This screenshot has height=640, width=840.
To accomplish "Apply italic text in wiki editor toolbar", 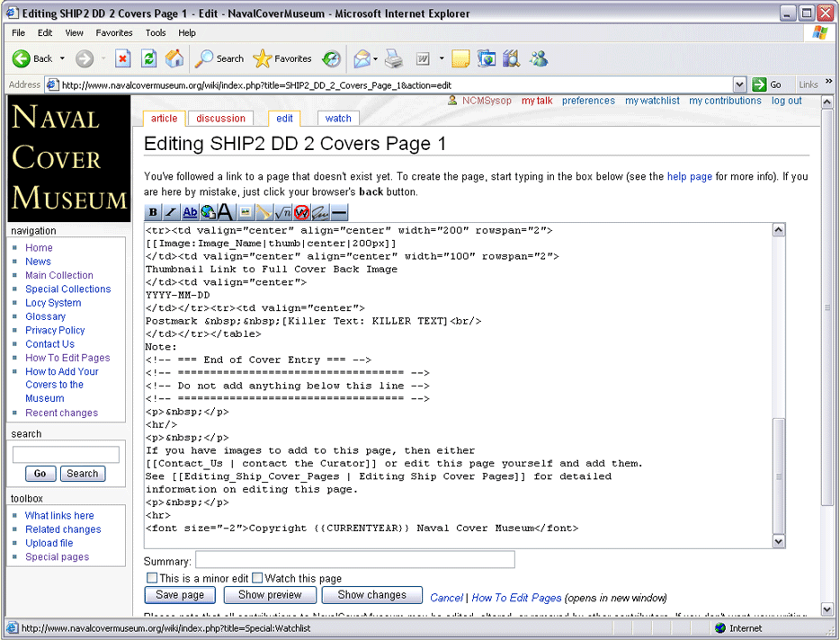I will point(171,213).
